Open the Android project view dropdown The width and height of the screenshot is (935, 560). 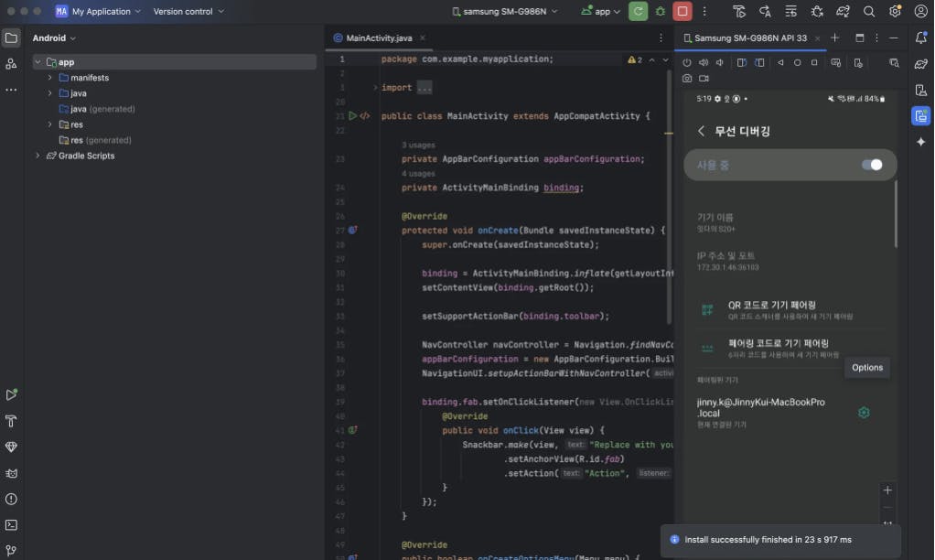(x=54, y=38)
